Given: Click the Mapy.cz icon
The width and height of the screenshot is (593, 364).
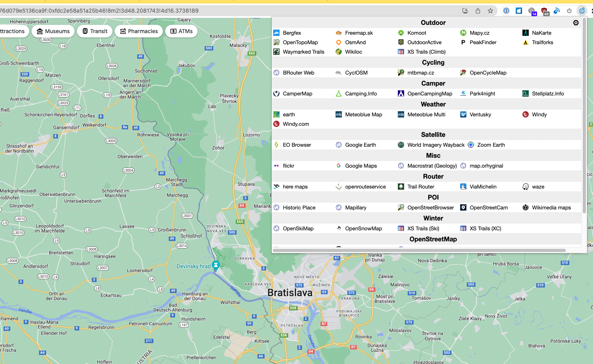Looking at the screenshot, I should coord(463,33).
